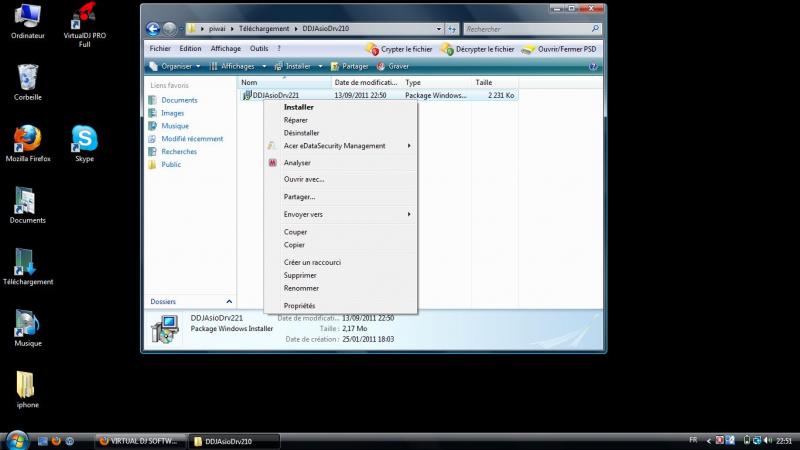Screen dimensions: 800x450
Task: Open the Affichage menu
Action: click(x=226, y=48)
